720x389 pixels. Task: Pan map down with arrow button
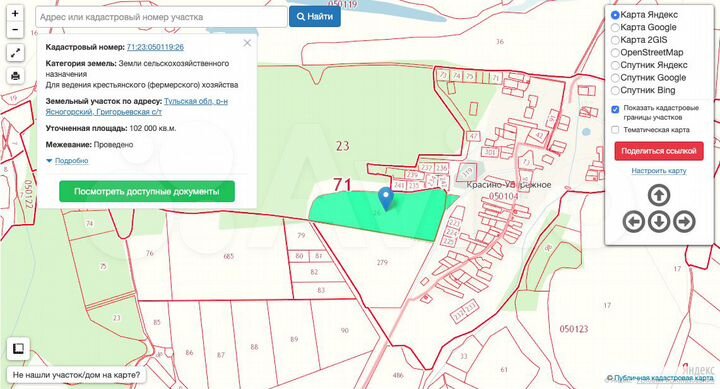[659, 222]
